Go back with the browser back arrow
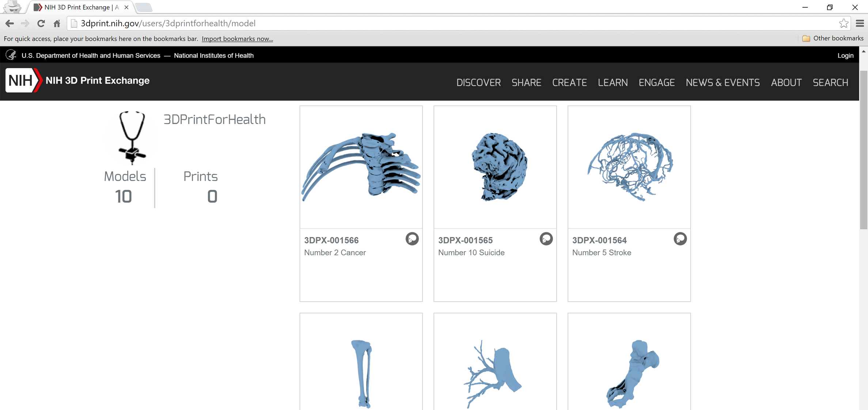 pos(10,24)
